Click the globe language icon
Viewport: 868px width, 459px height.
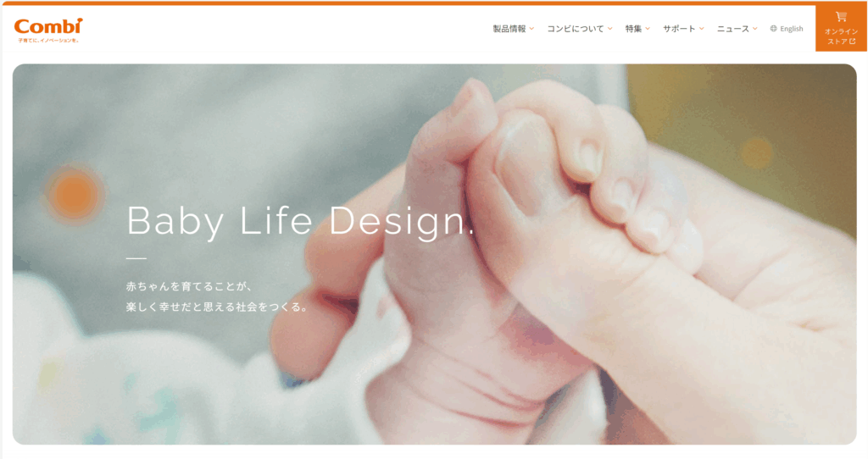(x=773, y=29)
